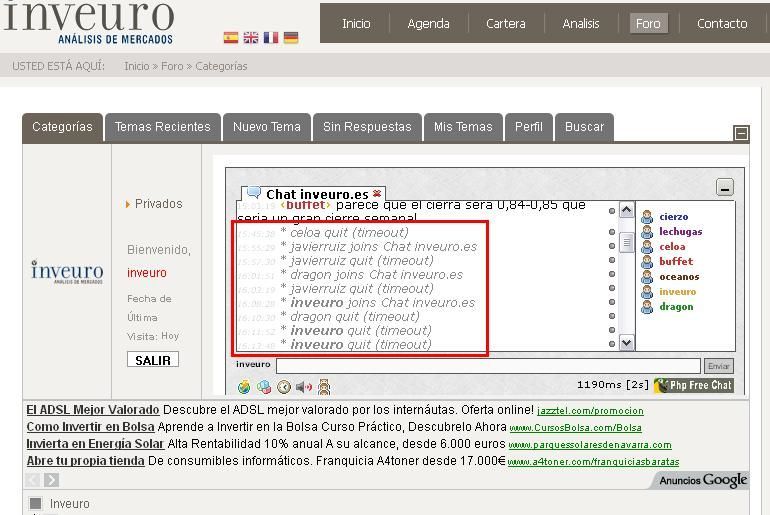
Task: Switch site language to Spanish flag
Action: (x=231, y=37)
